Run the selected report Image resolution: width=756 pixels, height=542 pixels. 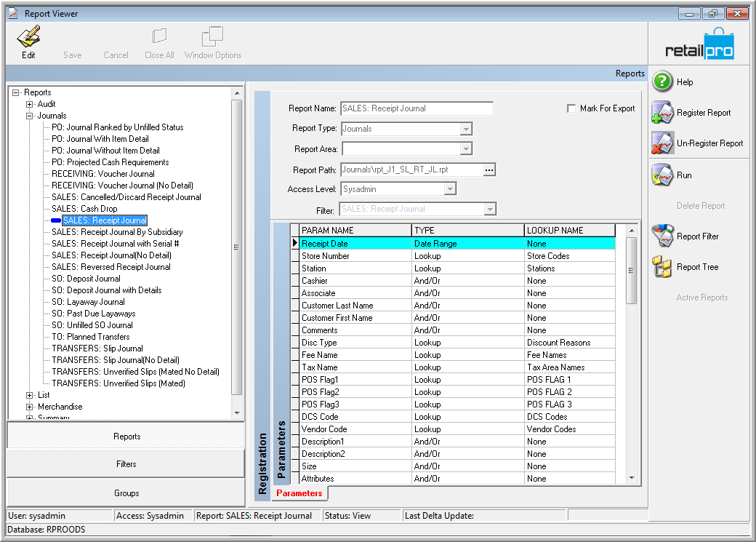662,175
